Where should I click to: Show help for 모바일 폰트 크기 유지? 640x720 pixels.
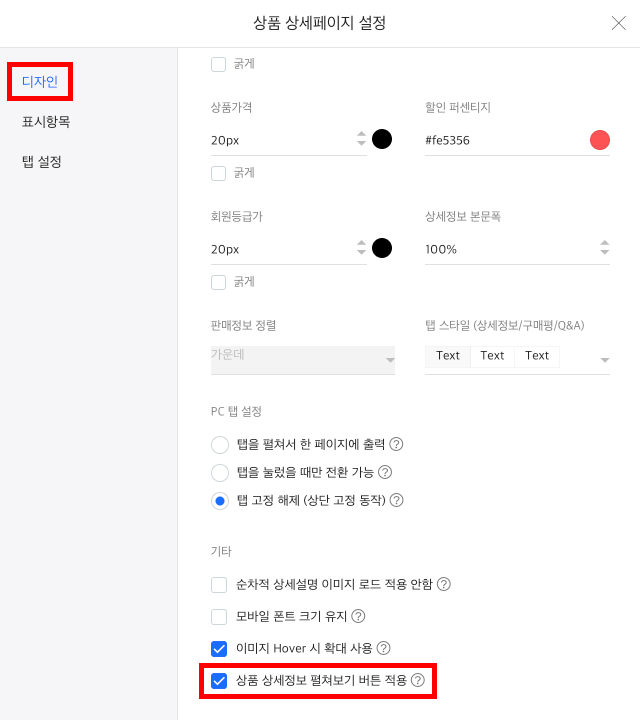(358, 616)
